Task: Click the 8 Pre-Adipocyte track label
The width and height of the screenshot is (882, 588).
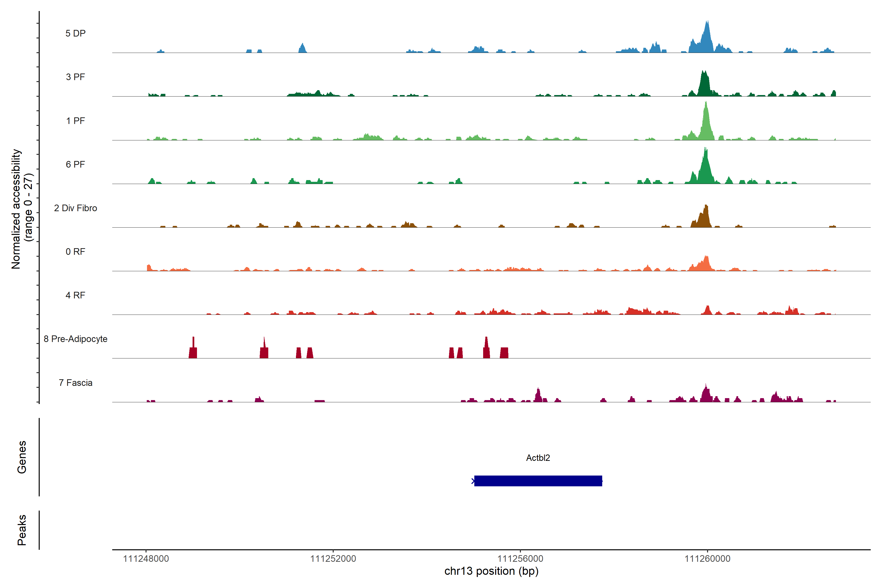Action: pyautogui.click(x=75, y=339)
